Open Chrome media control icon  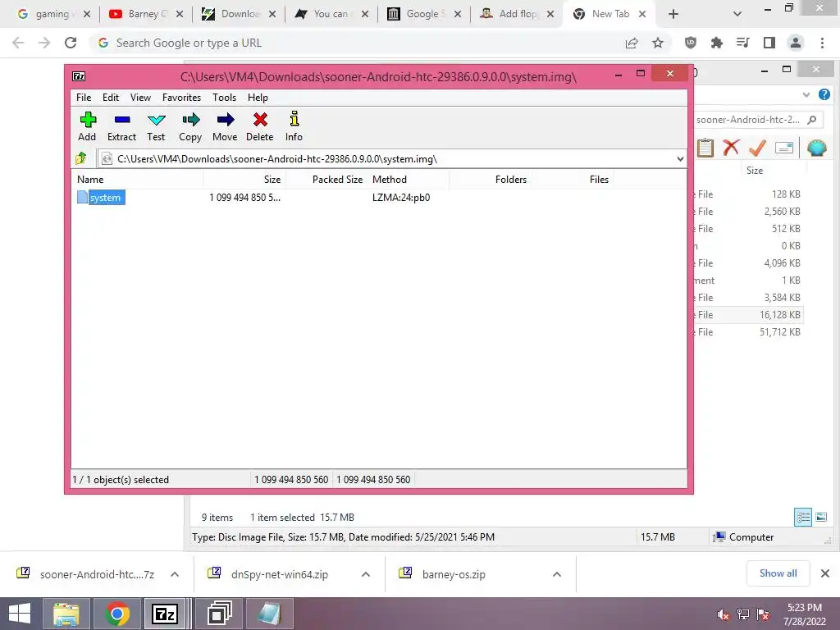[x=743, y=43]
